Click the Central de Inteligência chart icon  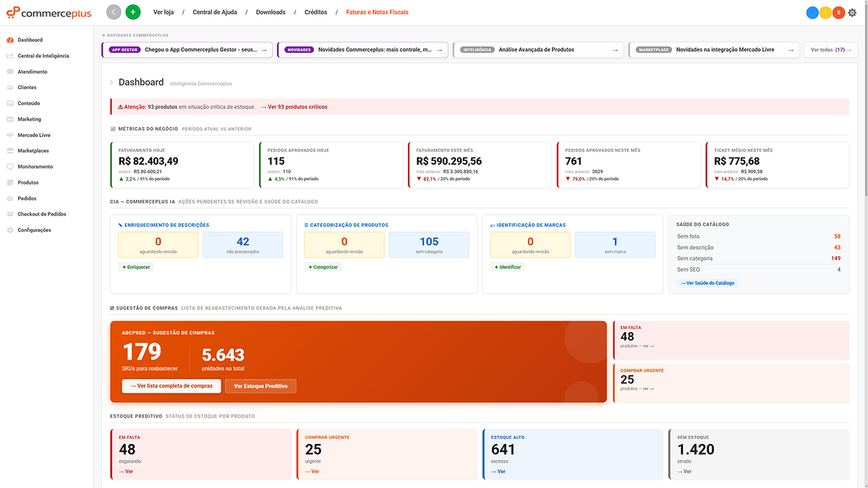10,56
